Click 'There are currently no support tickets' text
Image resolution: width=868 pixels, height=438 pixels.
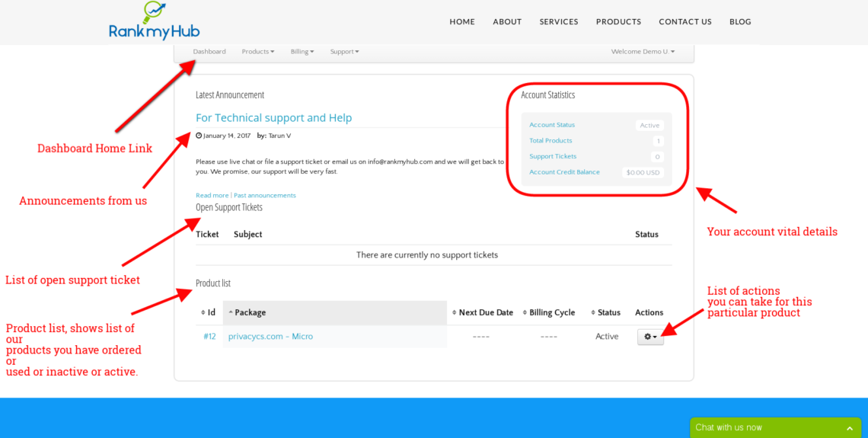tap(427, 255)
